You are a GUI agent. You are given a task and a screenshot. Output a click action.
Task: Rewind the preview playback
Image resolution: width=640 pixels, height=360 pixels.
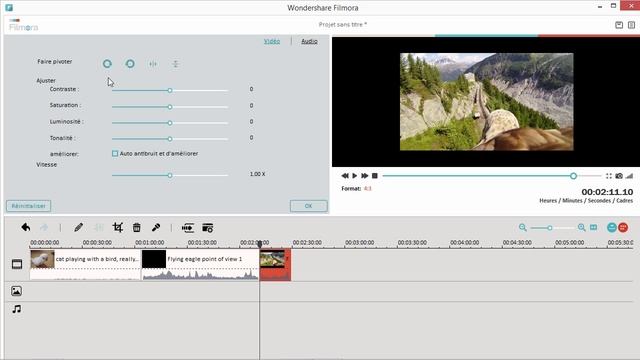345,176
